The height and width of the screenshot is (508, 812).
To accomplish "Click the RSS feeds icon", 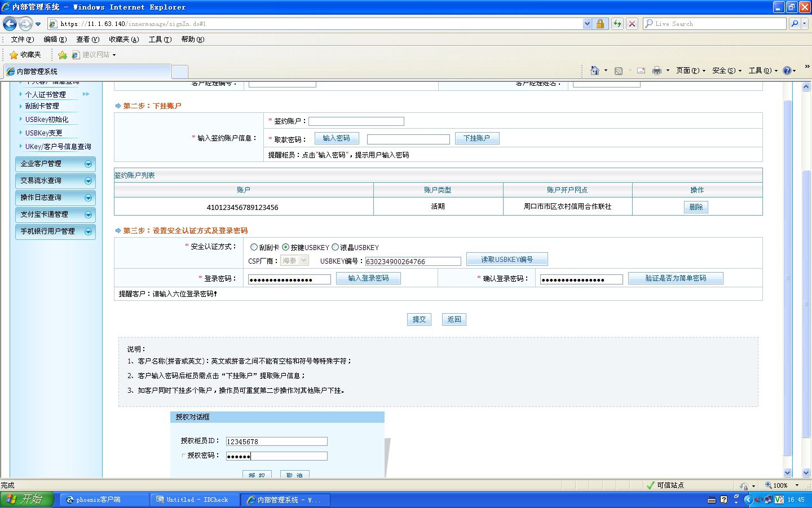I will coord(619,71).
